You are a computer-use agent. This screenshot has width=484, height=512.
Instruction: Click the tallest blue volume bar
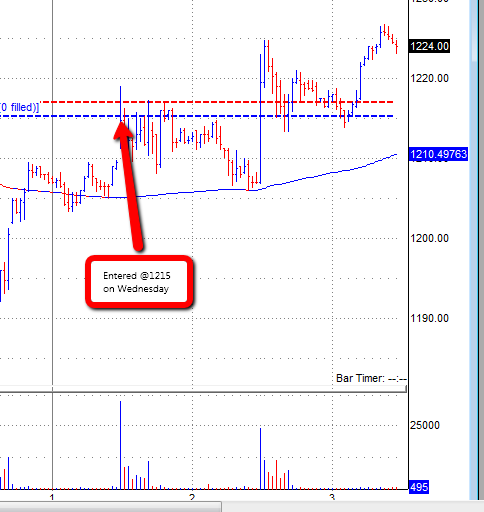120,445
